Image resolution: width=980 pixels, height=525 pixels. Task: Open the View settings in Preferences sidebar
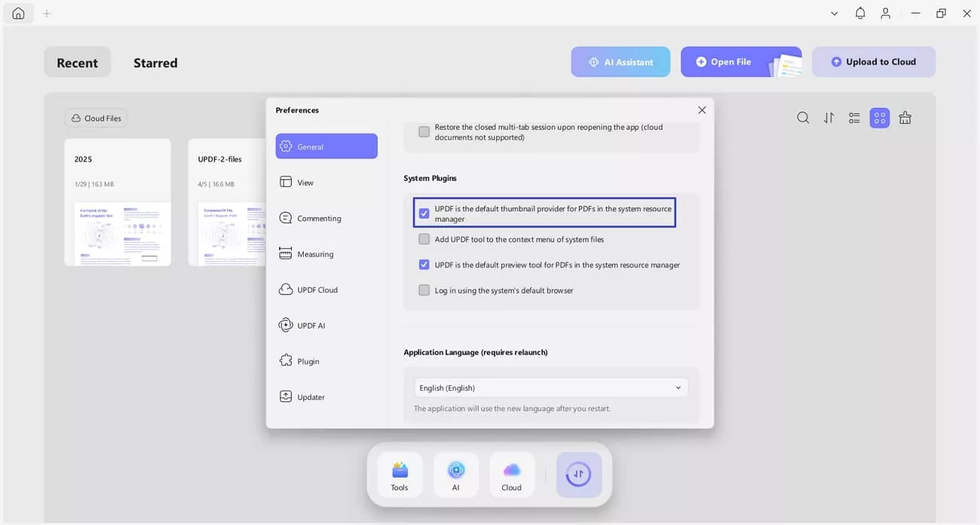click(x=305, y=182)
